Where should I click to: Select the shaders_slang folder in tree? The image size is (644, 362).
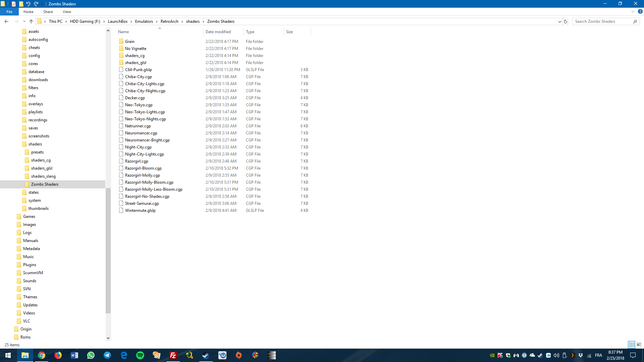(43, 176)
